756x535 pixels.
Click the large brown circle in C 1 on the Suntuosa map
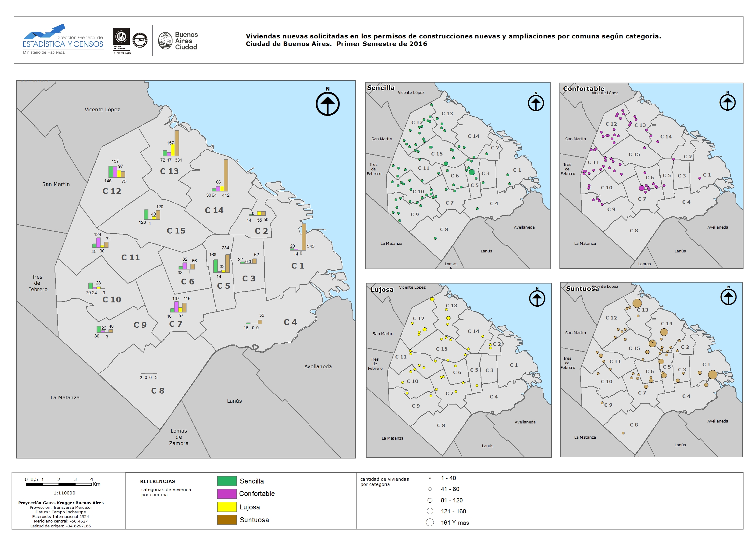point(712,375)
